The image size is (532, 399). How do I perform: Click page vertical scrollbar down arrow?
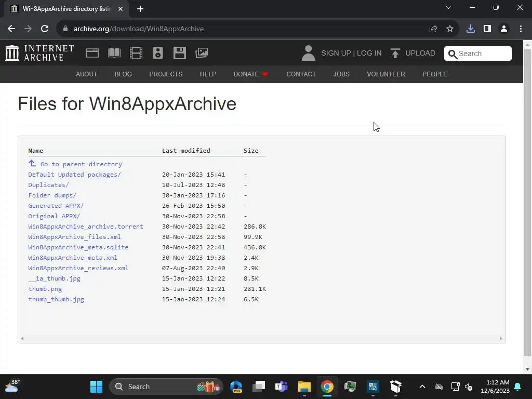coord(528,369)
